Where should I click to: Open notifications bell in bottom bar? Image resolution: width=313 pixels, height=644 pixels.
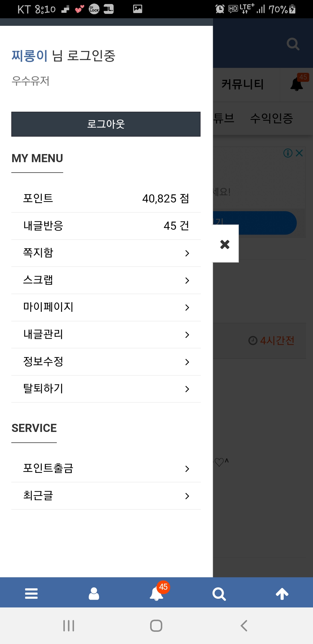[x=156, y=593]
